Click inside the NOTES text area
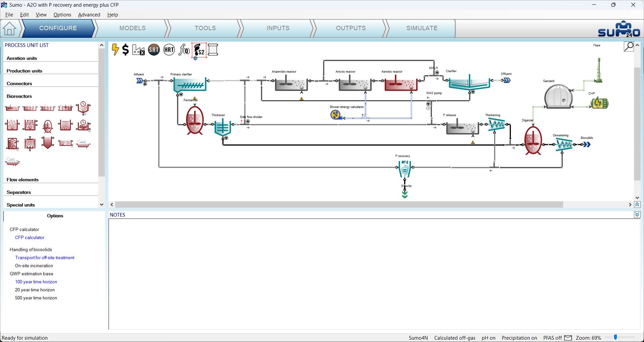 click(374, 274)
